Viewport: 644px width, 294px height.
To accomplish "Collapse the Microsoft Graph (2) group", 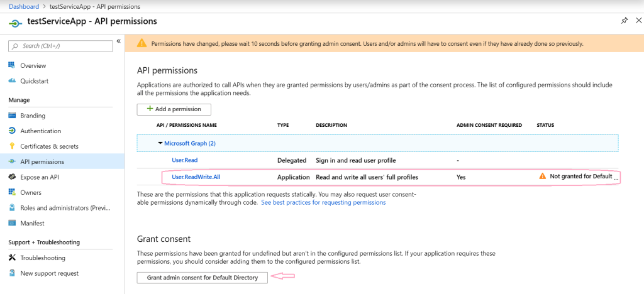I will coord(160,143).
